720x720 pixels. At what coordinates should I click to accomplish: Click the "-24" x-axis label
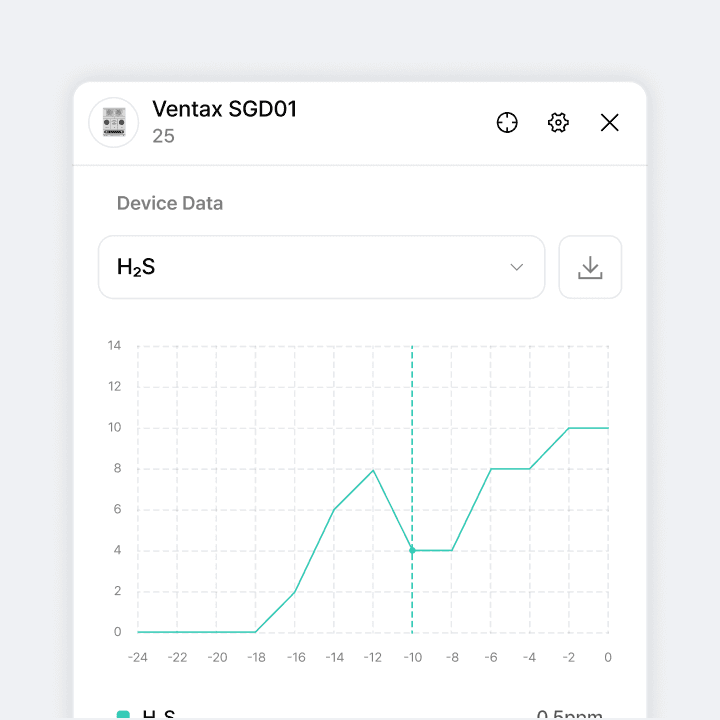tap(138, 657)
